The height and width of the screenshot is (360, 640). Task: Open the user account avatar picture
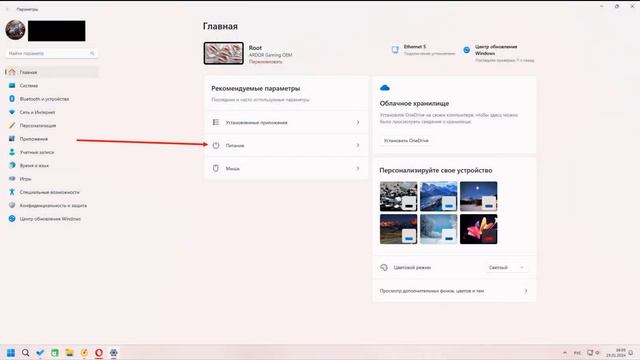pos(16,30)
